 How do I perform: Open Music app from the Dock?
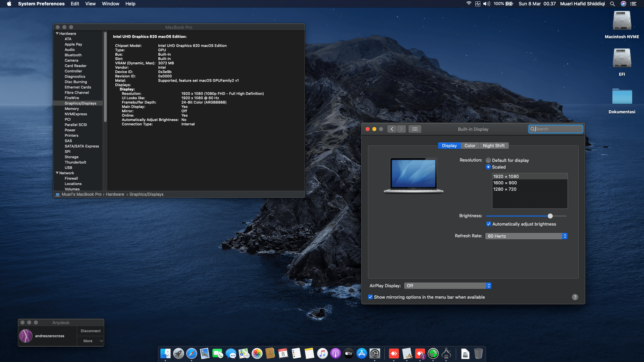322,353
